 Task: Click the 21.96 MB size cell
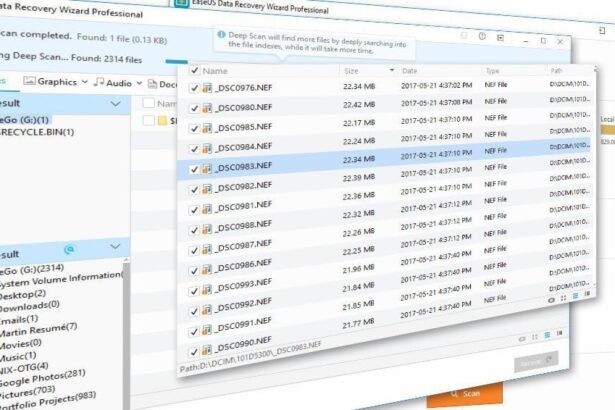358,268
